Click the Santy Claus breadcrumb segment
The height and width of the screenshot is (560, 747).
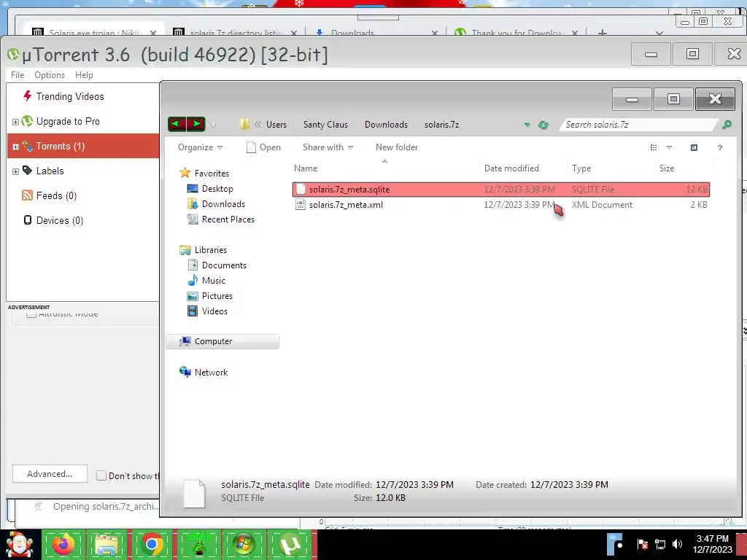click(325, 124)
